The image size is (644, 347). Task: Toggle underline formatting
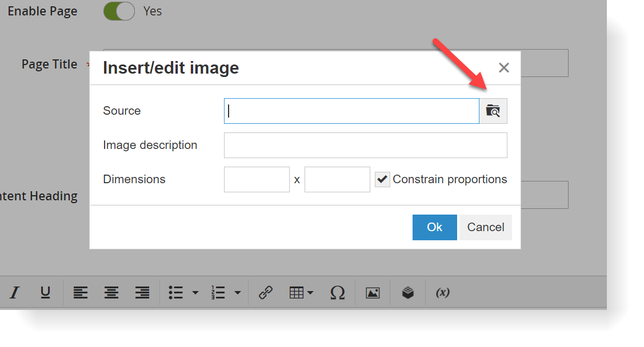pyautogui.click(x=45, y=292)
